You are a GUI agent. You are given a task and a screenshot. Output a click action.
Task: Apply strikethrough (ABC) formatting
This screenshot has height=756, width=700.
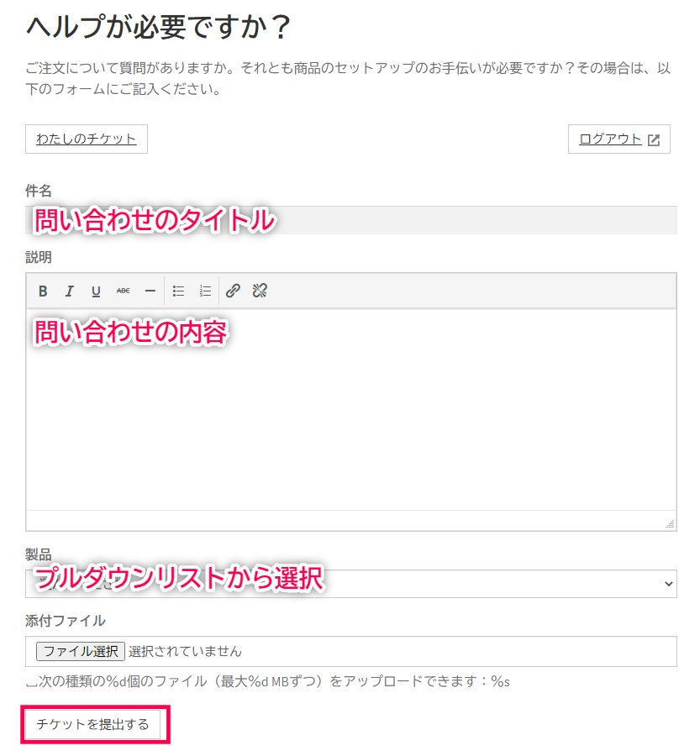pos(123,291)
